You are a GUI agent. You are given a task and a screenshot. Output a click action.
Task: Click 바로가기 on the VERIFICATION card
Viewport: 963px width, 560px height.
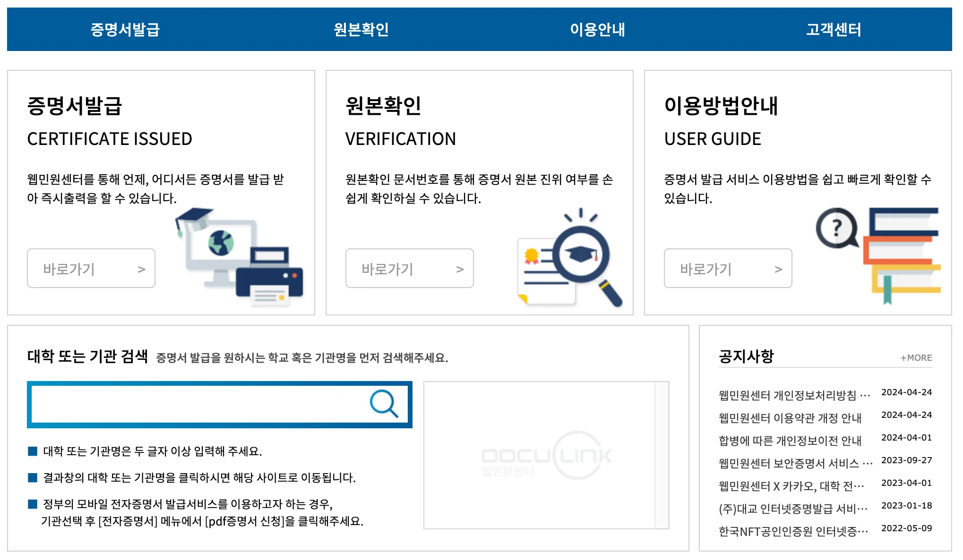tap(409, 268)
